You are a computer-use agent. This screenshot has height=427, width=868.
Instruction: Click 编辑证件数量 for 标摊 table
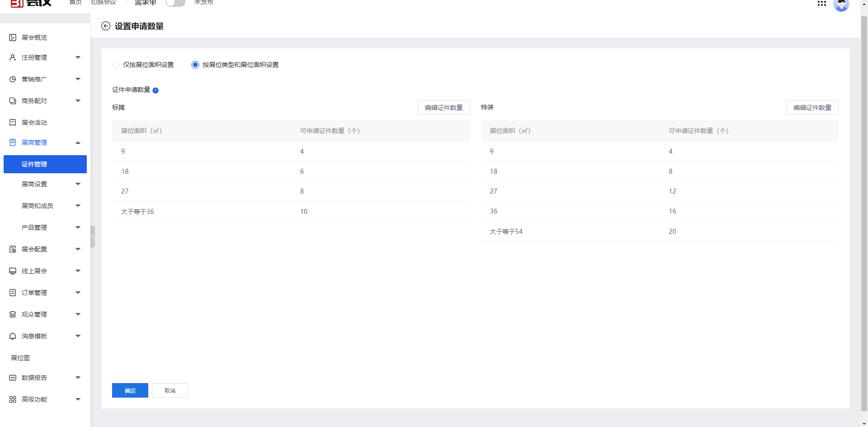tap(443, 108)
